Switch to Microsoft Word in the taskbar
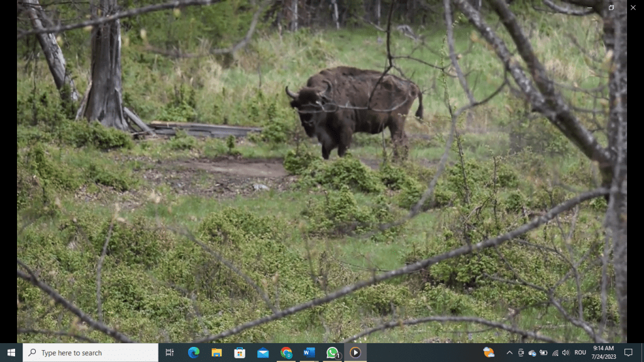This screenshot has width=644, height=362. tap(309, 353)
